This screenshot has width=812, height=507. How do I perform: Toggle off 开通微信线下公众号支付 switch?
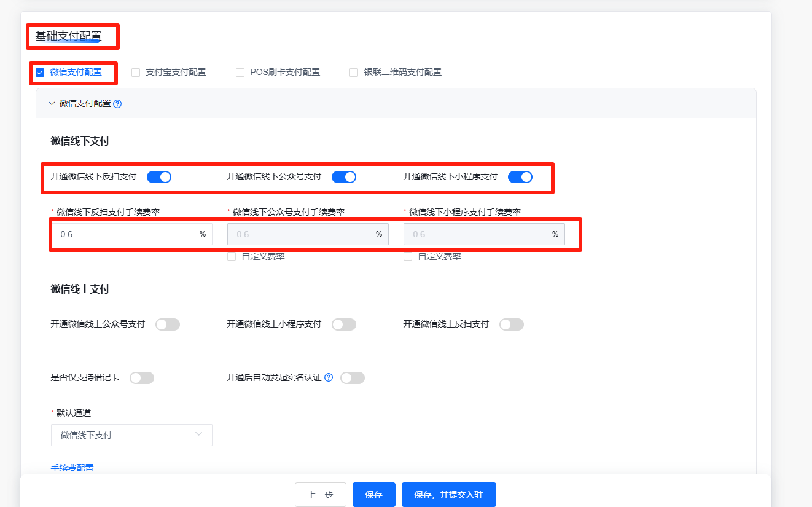point(344,177)
